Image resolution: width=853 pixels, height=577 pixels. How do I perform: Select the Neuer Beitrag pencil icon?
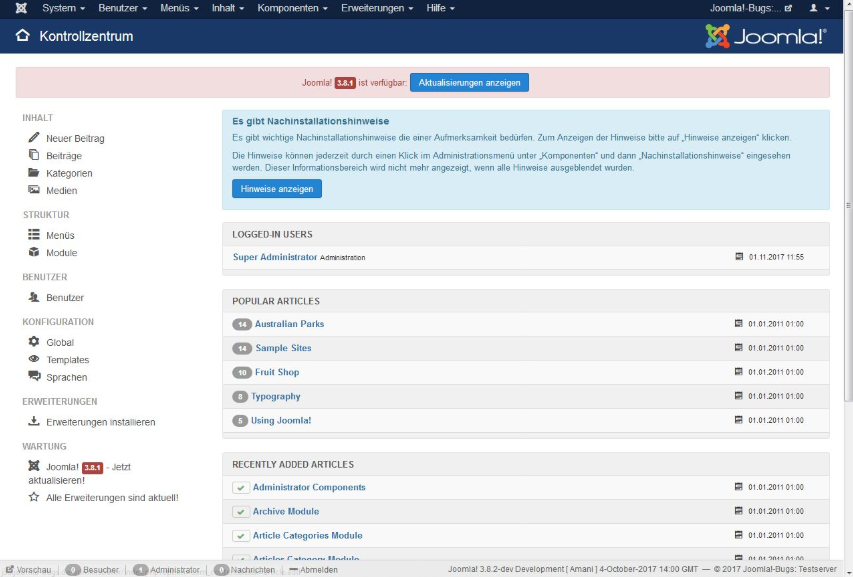pos(33,138)
